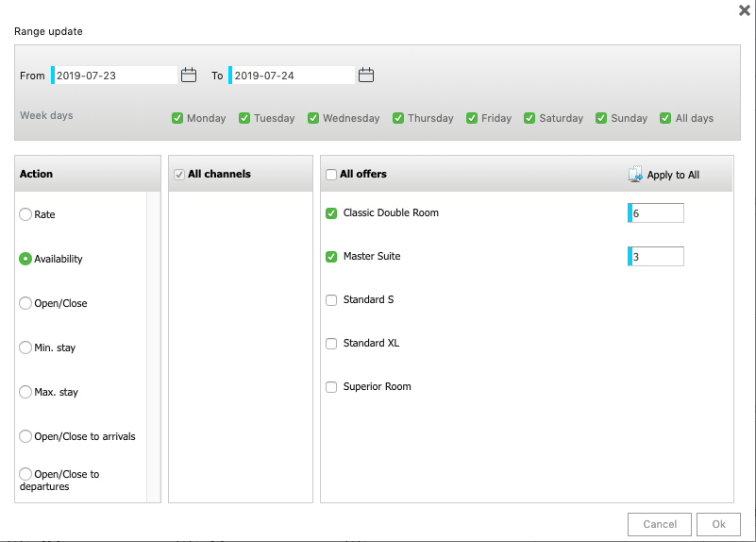Viewport: 756px width, 542px height.
Task: Select the Min. stay action
Action: point(25,347)
